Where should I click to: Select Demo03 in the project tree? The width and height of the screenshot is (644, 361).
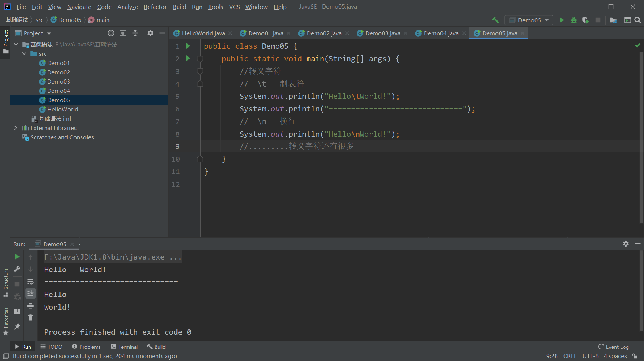(x=58, y=81)
